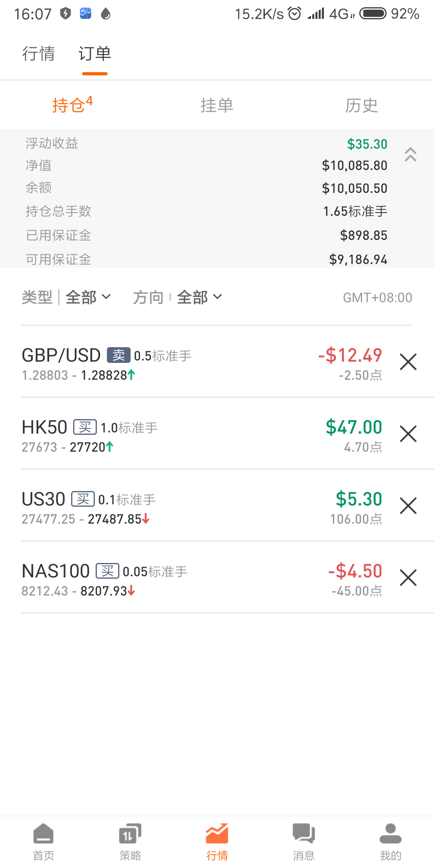
Task: Close the GBP/USD position with X icon
Action: tap(408, 362)
